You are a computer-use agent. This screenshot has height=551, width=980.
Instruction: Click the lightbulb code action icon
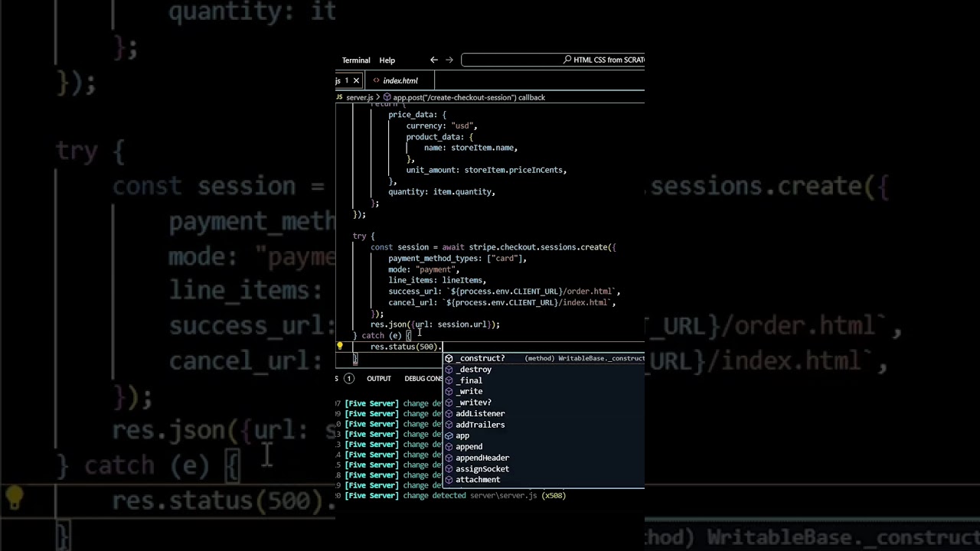tap(340, 346)
